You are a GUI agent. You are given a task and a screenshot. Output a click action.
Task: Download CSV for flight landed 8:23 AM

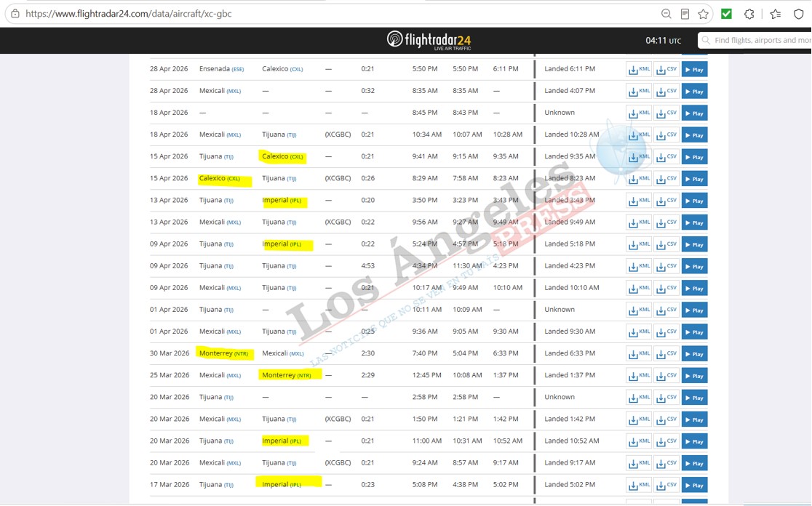666,179
